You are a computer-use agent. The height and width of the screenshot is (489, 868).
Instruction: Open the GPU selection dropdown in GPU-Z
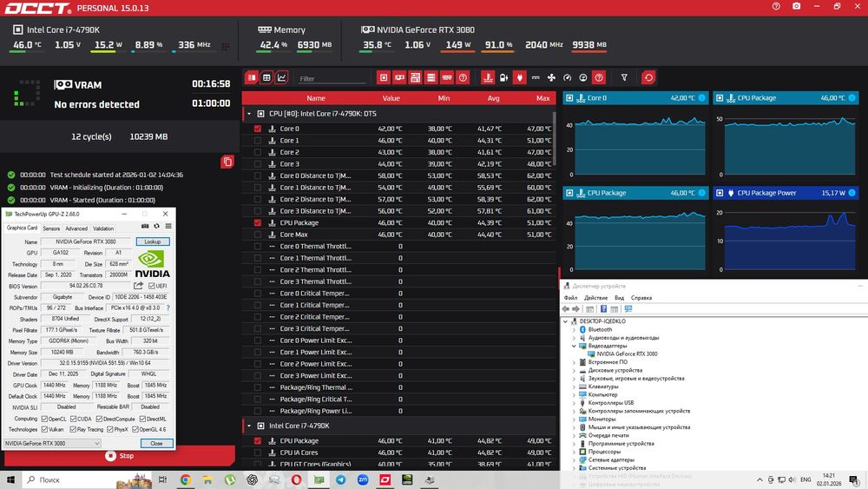click(52, 444)
